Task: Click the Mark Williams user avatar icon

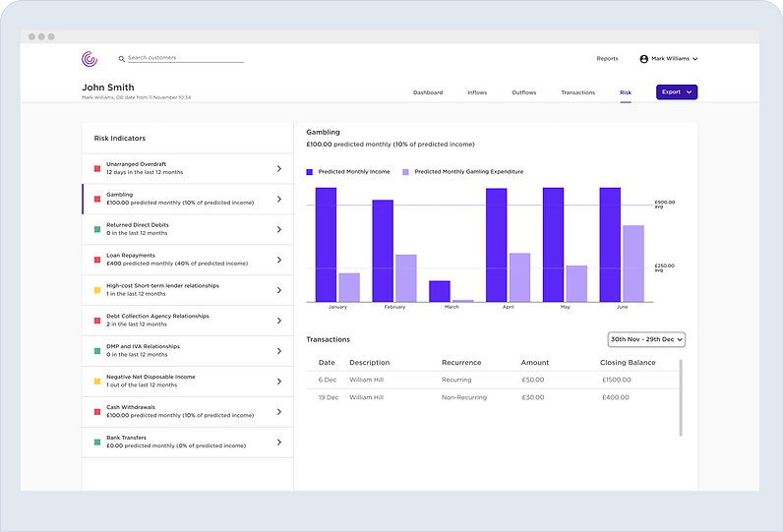Action: [x=644, y=59]
